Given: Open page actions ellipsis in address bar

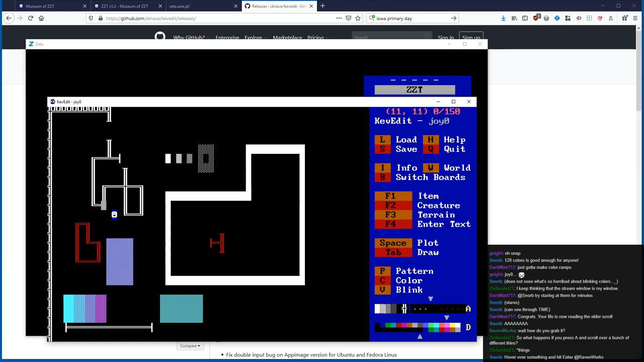Looking at the screenshot, I should pos(339,18).
